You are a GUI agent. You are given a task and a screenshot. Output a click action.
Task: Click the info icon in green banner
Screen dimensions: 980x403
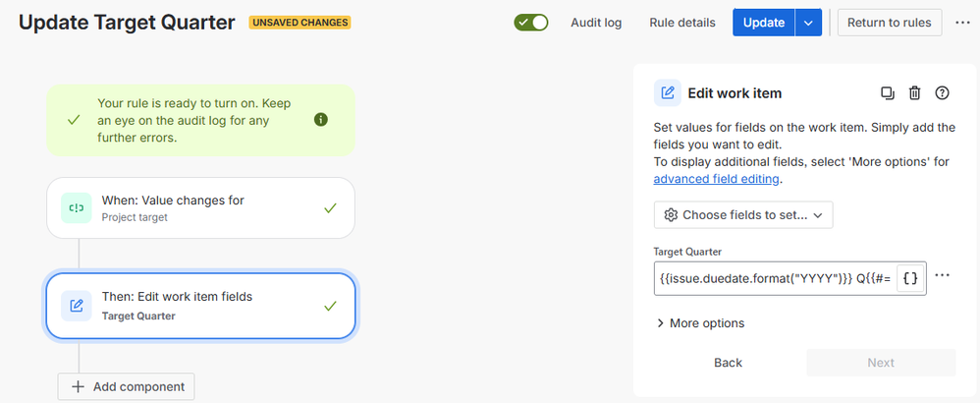[321, 120]
